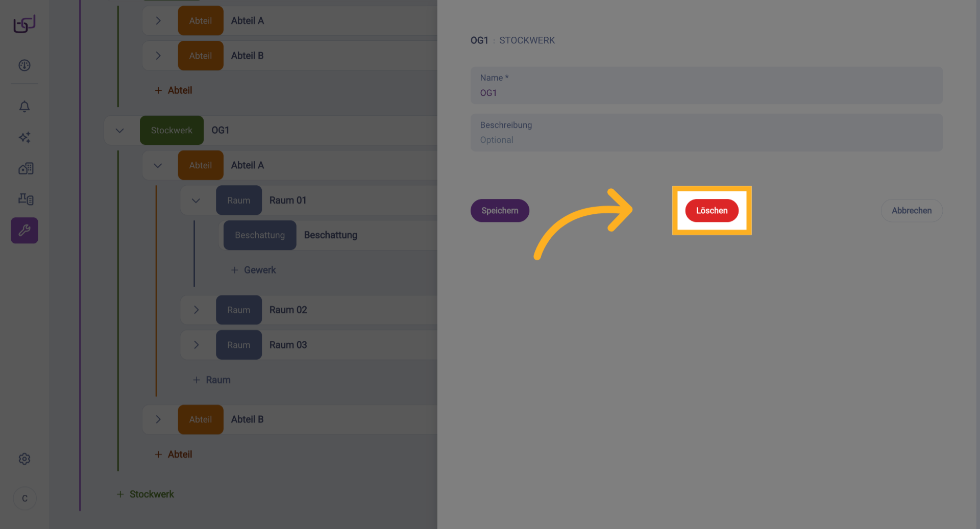This screenshot has width=980, height=529.
Task: Click the sparkles icon in sidebar
Action: 24,137
